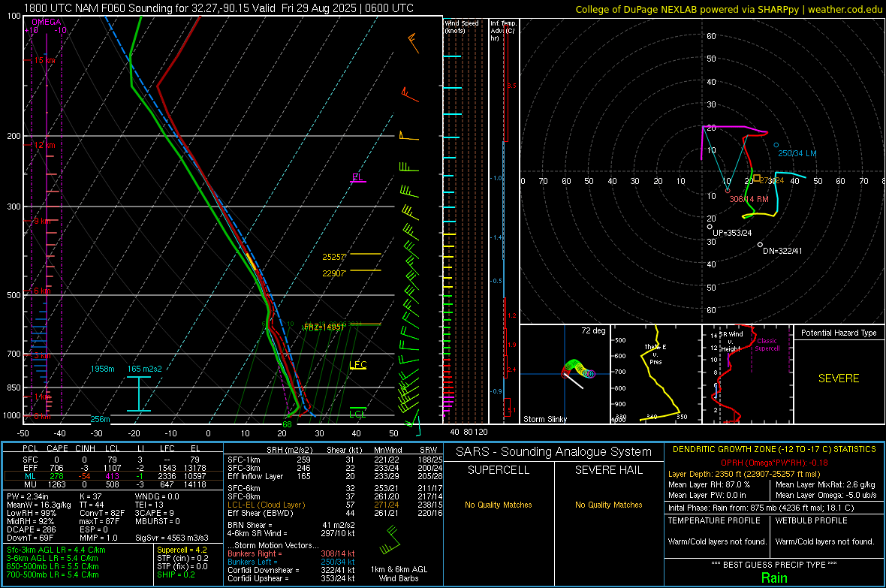Click the SUPERCELL analogue heading
This screenshot has height=588, width=886.
(499, 470)
